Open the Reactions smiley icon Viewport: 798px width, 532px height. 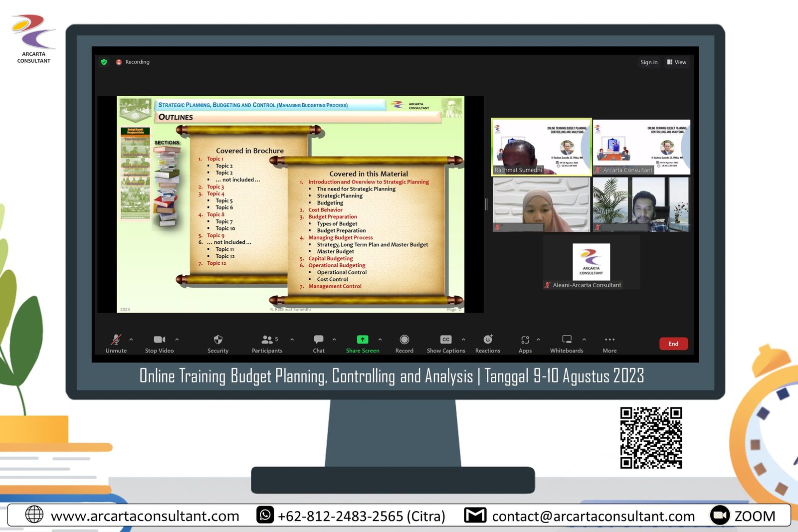pos(488,340)
